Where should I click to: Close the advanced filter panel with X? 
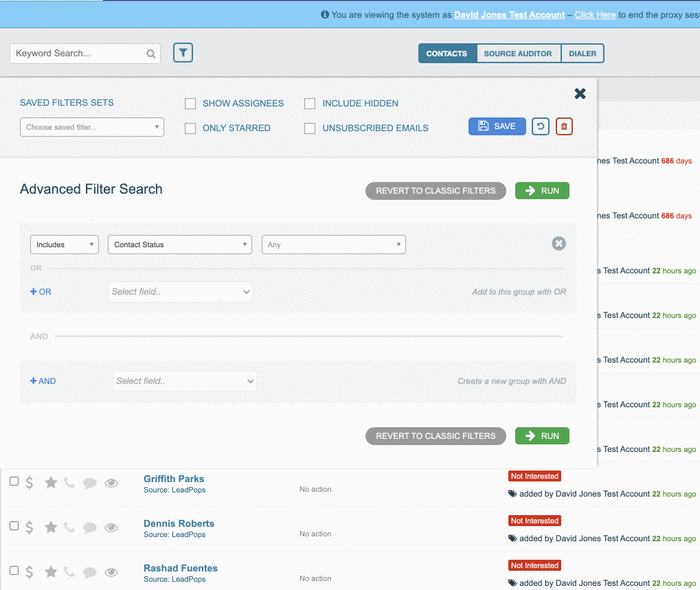pyautogui.click(x=580, y=93)
